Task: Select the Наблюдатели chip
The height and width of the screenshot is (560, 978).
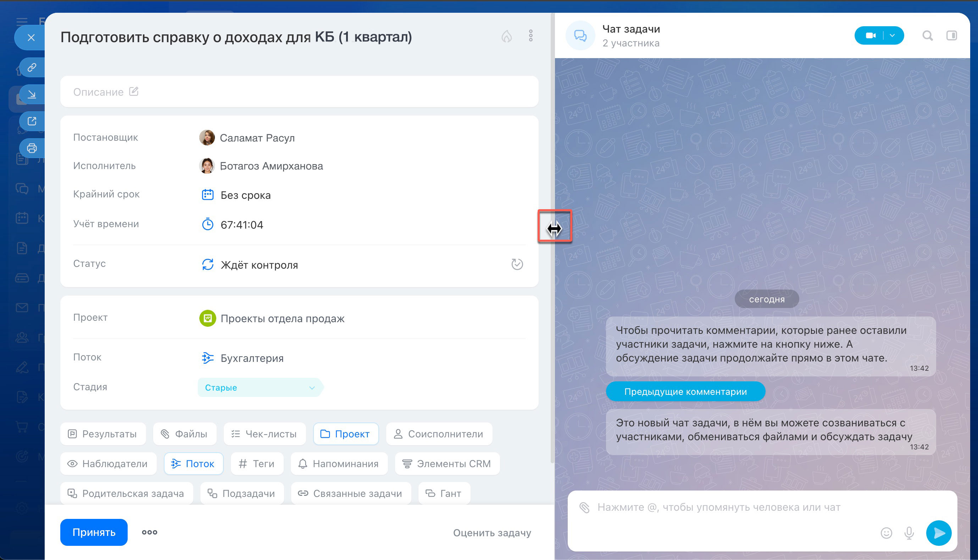Action: click(x=109, y=464)
